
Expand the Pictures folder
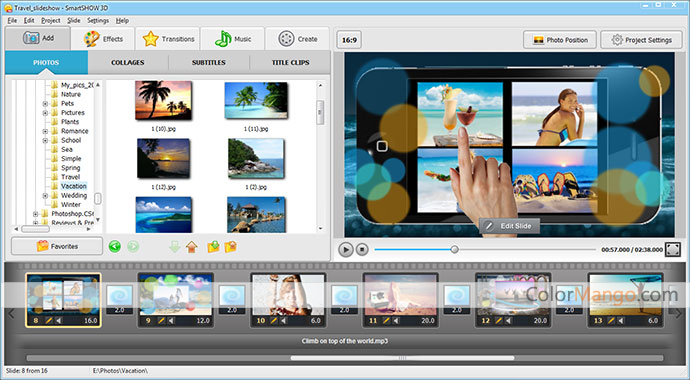(x=45, y=113)
